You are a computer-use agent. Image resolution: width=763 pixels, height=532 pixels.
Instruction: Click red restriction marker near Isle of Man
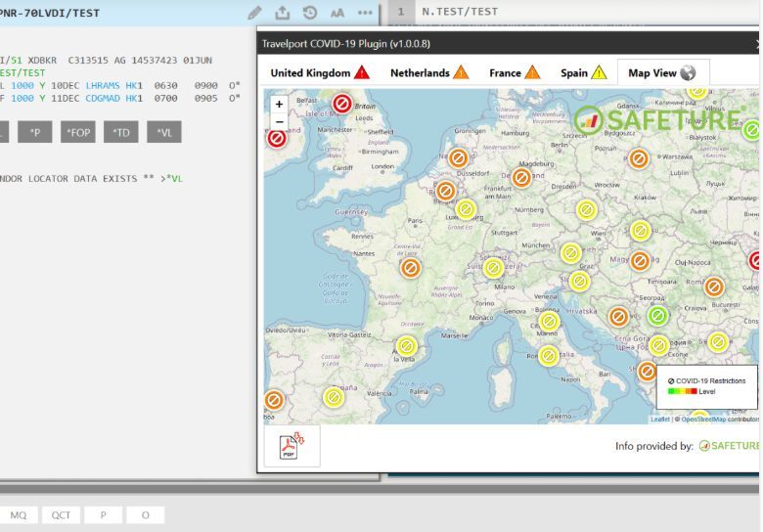(x=342, y=104)
